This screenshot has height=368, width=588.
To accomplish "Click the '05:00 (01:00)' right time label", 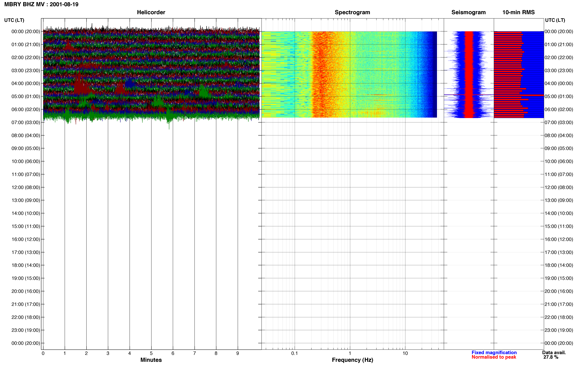I will click(x=559, y=96).
